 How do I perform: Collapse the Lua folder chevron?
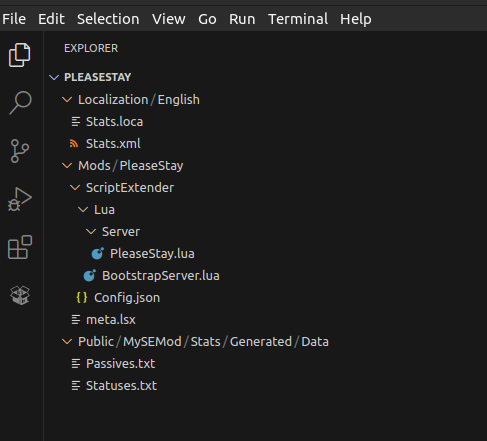(83, 210)
